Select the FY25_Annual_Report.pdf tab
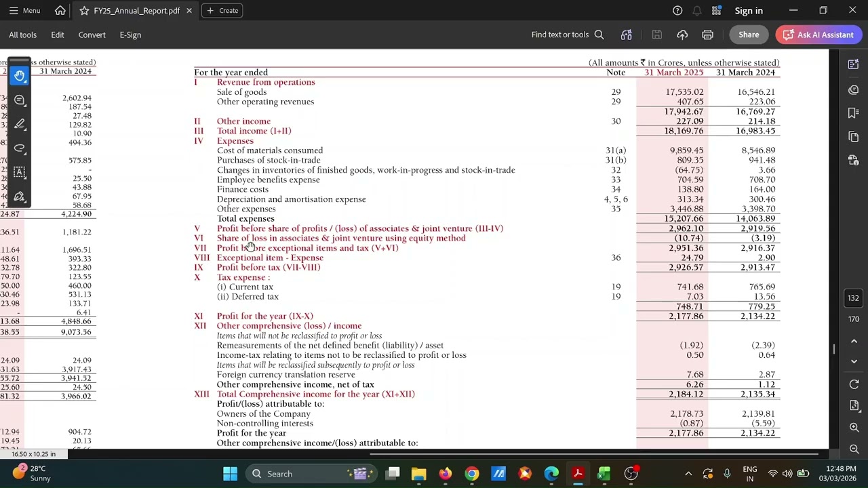 136,11
